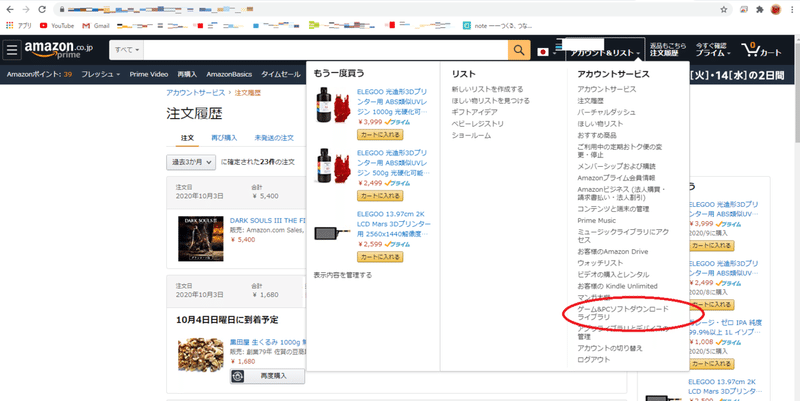This screenshot has height=401, width=800.
Task: Click the Amazon search input field
Action: (326, 50)
